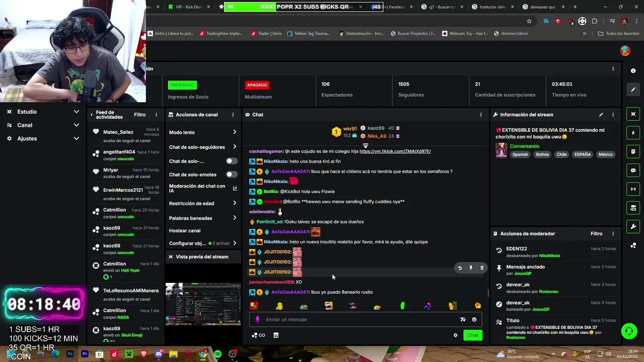
Task: Open Acciones de moderador three-dot menu
Action: click(613, 234)
